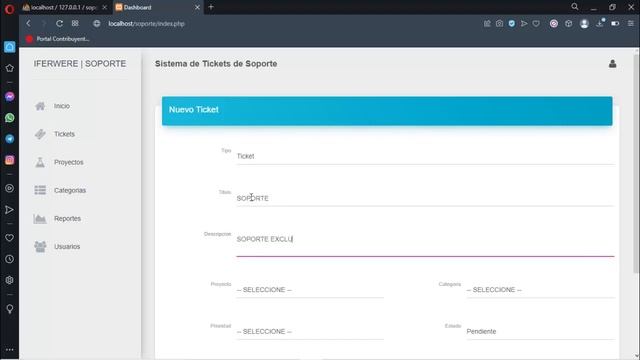Go to Usuarios menu label
The height and width of the screenshot is (360, 640).
pyautogui.click(x=67, y=247)
